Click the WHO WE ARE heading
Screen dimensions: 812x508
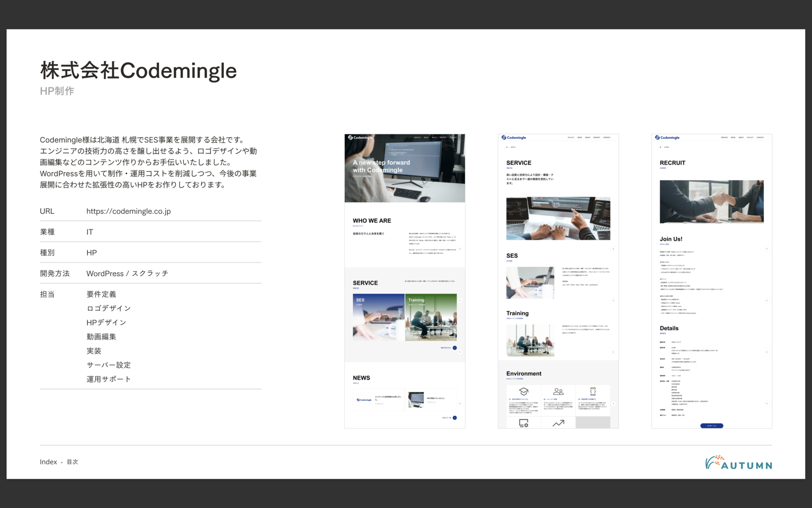[372, 221]
